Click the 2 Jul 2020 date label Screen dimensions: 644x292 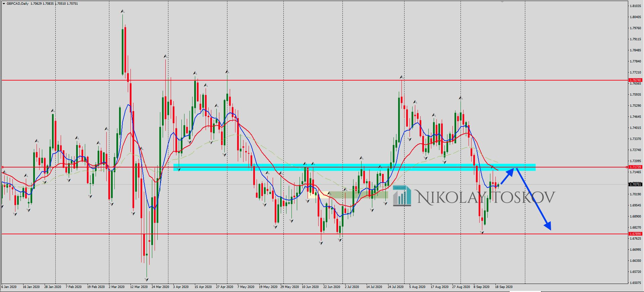pyautogui.click(x=352, y=287)
